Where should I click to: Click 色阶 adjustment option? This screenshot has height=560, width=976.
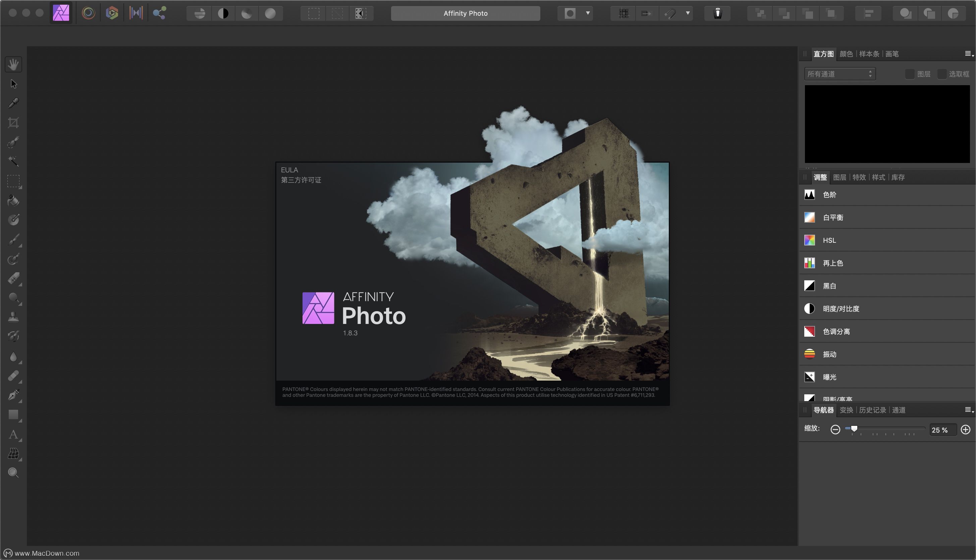click(829, 194)
